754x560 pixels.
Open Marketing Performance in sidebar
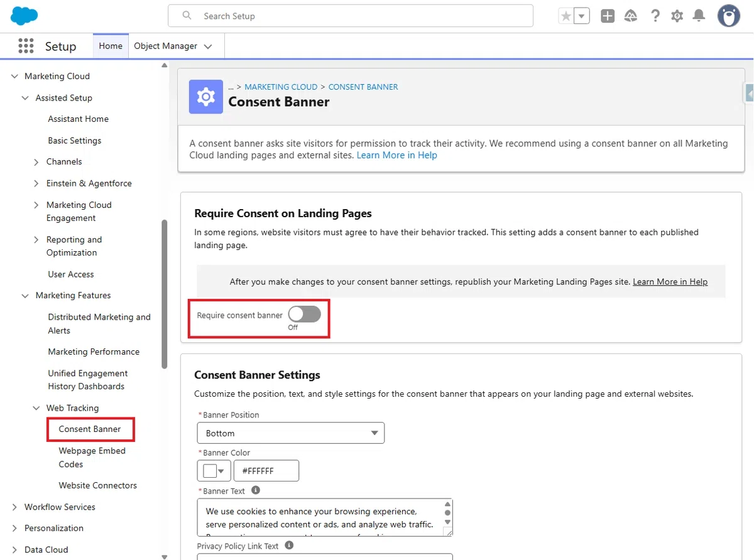tap(94, 352)
